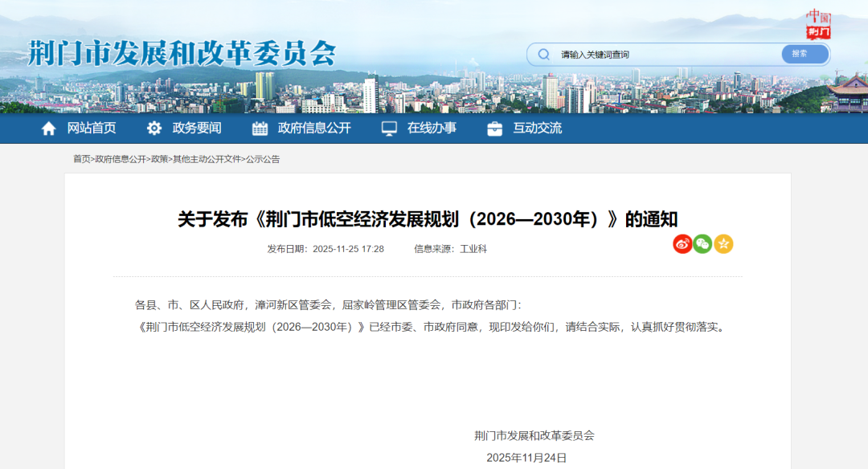868x469 pixels.
Task: Click the gear icon beside 政务要闻
Action: click(155, 128)
